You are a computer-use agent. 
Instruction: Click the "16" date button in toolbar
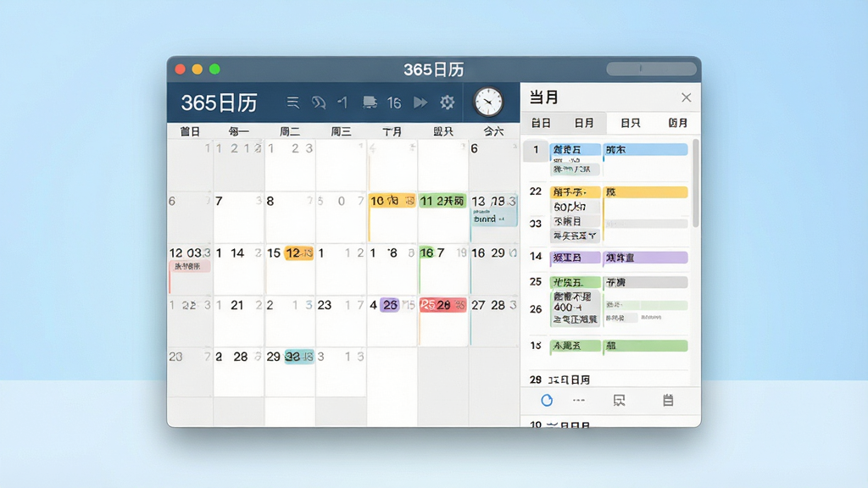coord(394,103)
